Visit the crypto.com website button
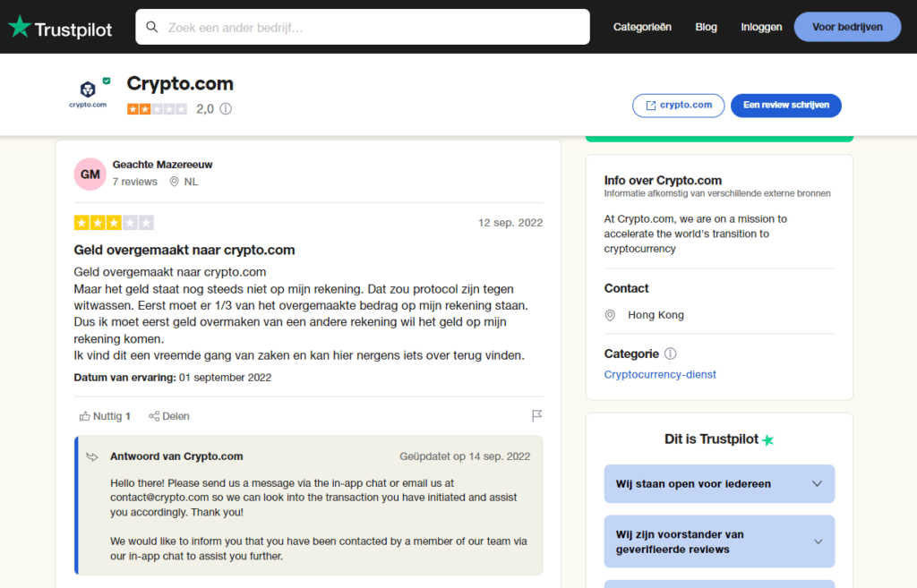This screenshot has width=917, height=588. pos(679,106)
